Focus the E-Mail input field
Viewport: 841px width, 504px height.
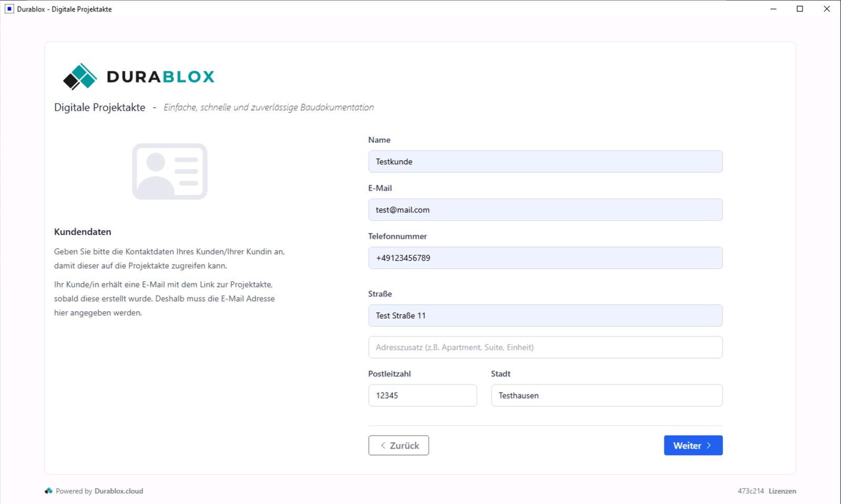point(545,210)
